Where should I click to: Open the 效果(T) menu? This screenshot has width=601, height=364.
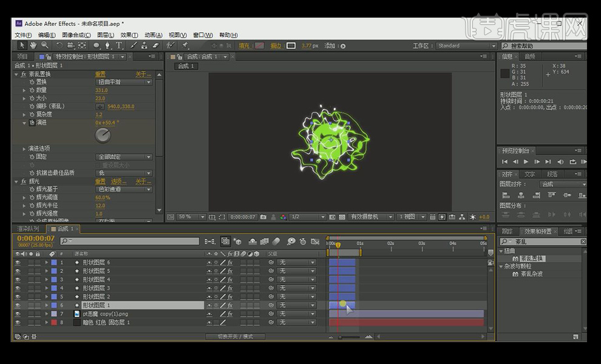coord(129,35)
